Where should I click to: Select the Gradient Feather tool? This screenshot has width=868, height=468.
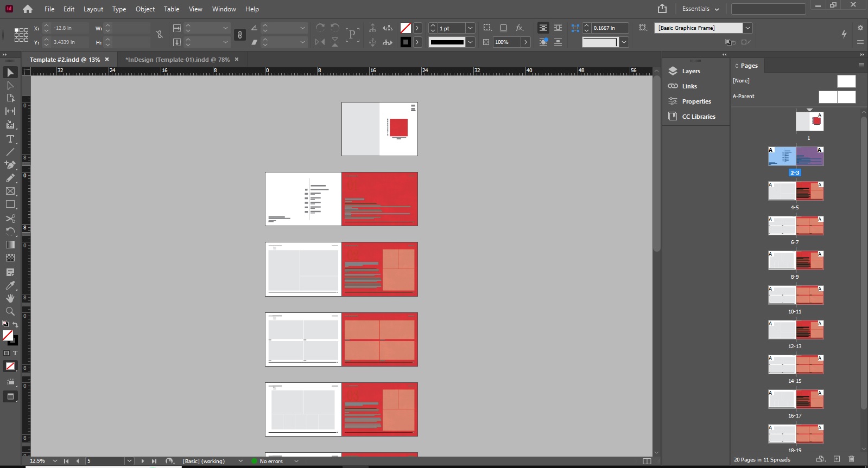(10, 258)
